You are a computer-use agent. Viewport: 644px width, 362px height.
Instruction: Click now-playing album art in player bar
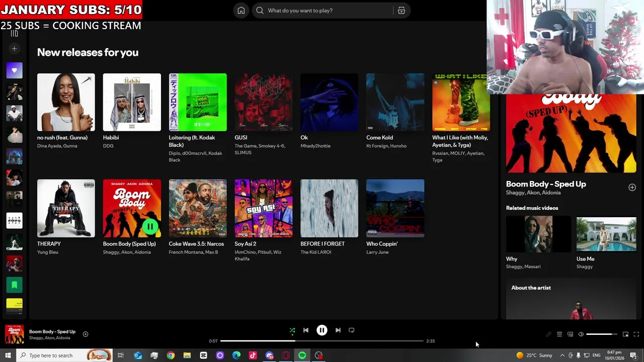click(14, 334)
